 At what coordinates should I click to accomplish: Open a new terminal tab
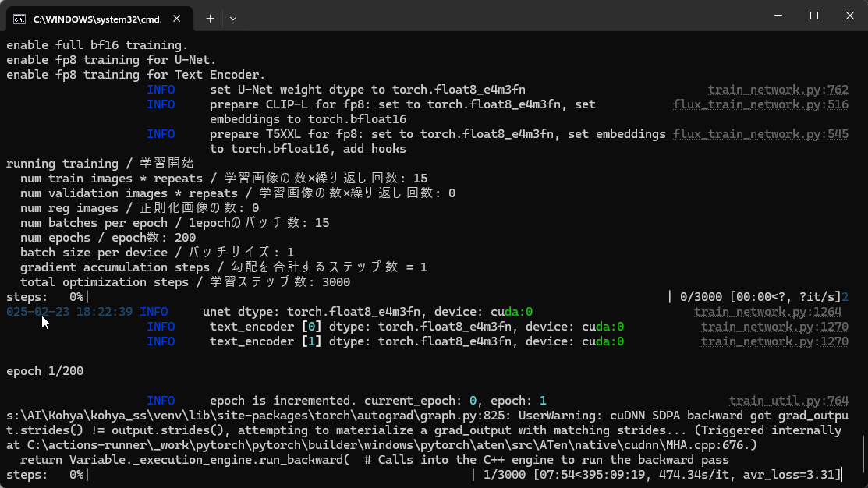pyautogui.click(x=210, y=19)
